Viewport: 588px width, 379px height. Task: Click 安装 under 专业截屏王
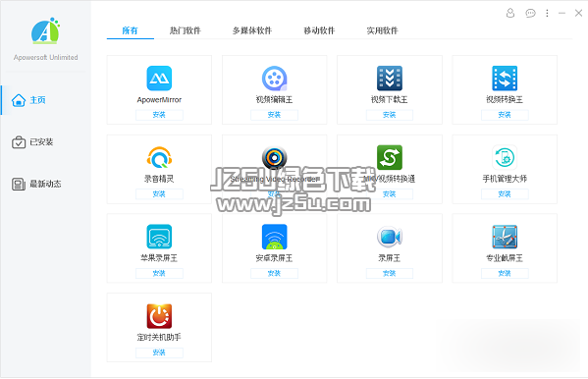tap(505, 273)
